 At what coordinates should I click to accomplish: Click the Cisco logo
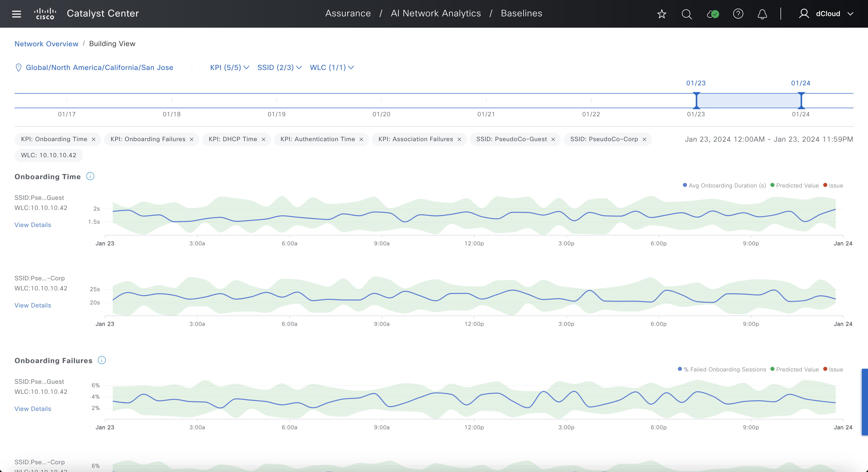(45, 14)
